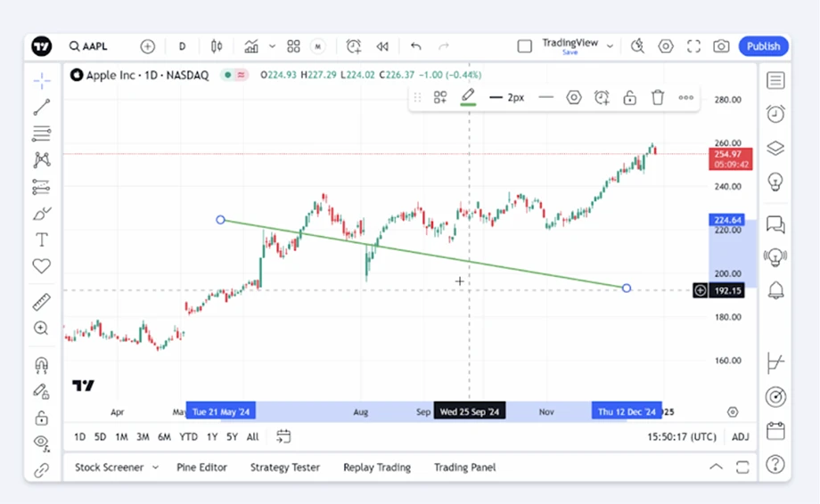Viewport: 820px width, 504px height.
Task: Enter fullscreen mode
Action: click(693, 46)
